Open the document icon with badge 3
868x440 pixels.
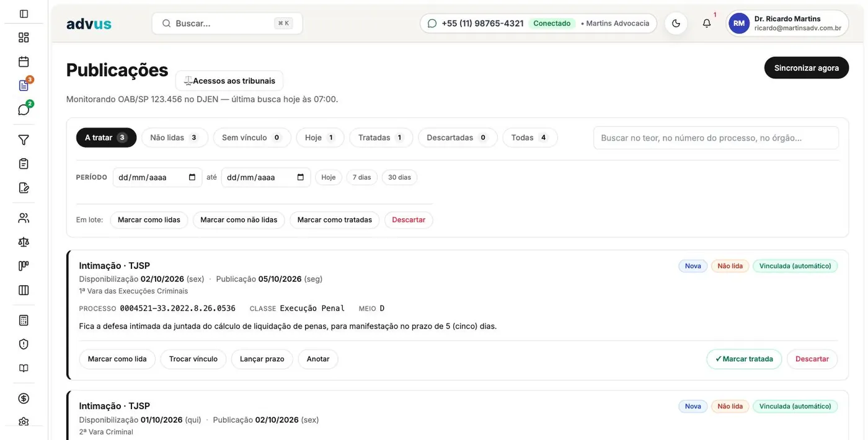coord(24,86)
